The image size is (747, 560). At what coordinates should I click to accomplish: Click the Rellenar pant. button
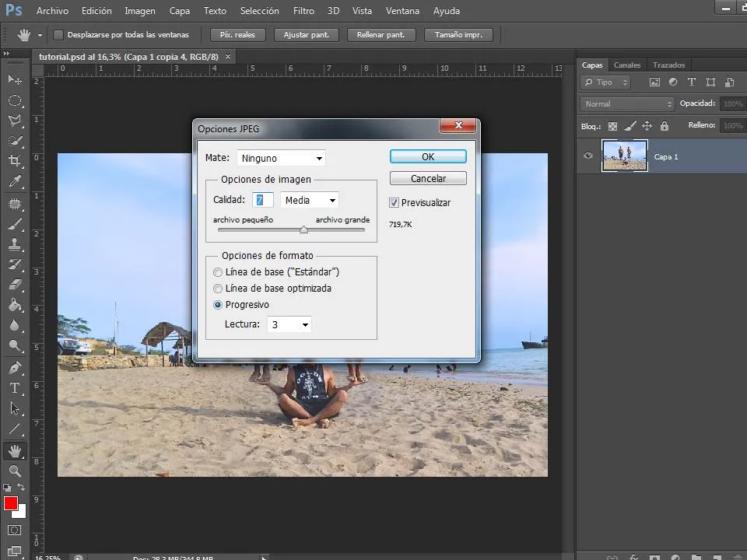(x=381, y=35)
